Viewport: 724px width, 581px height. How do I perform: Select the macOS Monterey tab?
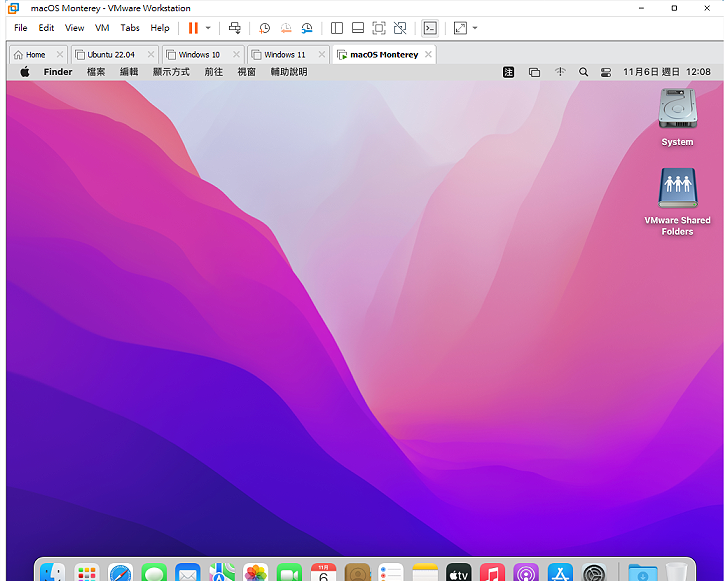[x=384, y=54]
